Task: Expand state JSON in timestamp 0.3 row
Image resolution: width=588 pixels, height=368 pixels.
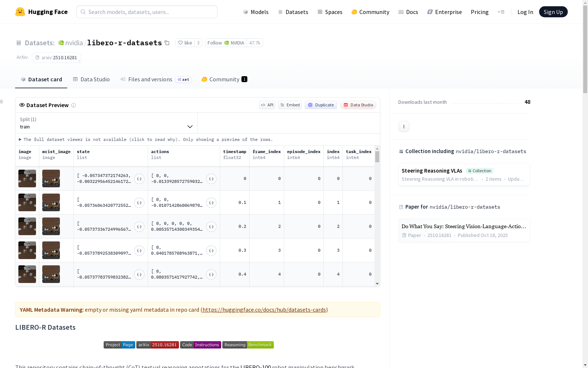Action: tap(139, 251)
